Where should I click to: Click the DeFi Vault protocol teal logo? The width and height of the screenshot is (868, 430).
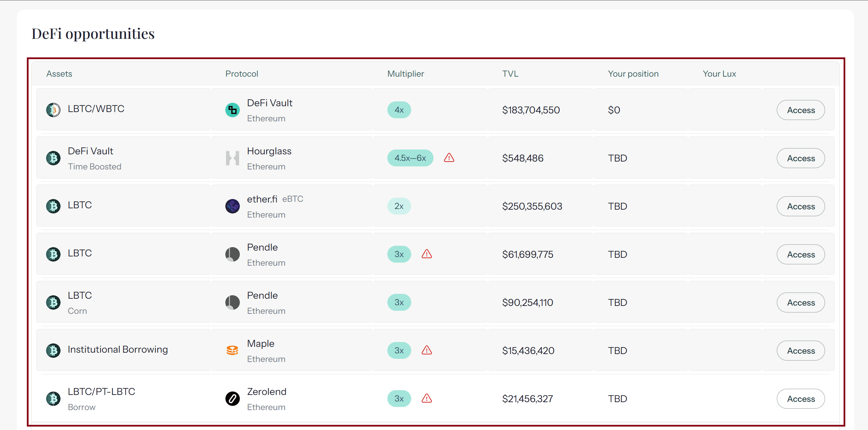(x=233, y=110)
